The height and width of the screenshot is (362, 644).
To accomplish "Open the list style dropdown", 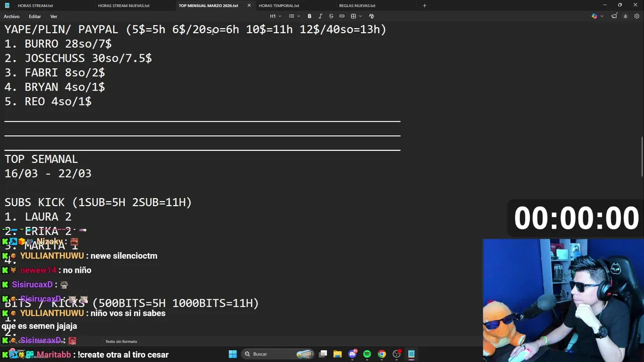I will click(x=293, y=16).
